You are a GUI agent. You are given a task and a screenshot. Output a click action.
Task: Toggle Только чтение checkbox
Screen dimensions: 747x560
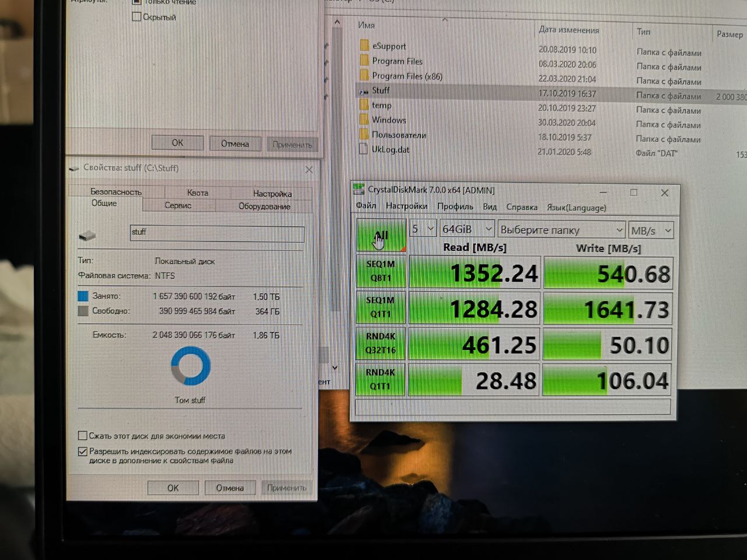click(137, 2)
